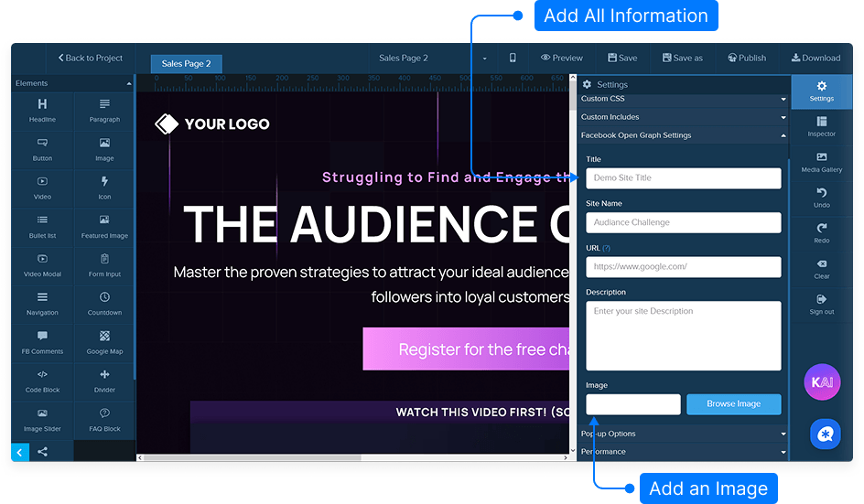Viewport: 864px width, 504px height.
Task: Open the Media Gallery
Action: click(821, 162)
